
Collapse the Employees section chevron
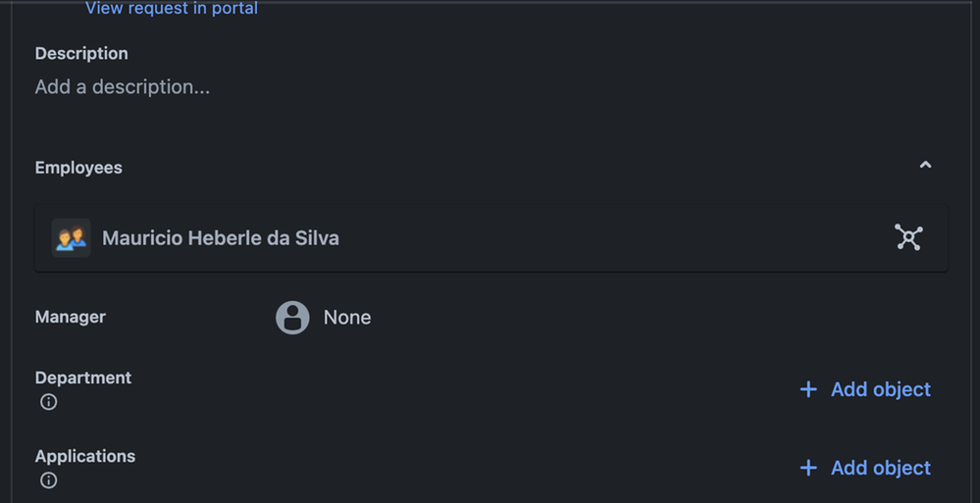coord(926,165)
